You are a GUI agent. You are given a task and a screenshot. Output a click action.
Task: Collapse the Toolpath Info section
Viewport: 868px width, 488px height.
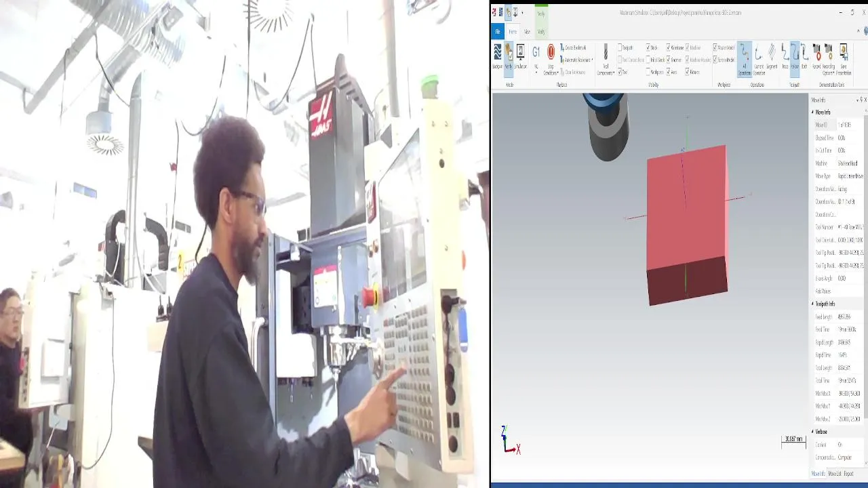(x=812, y=304)
